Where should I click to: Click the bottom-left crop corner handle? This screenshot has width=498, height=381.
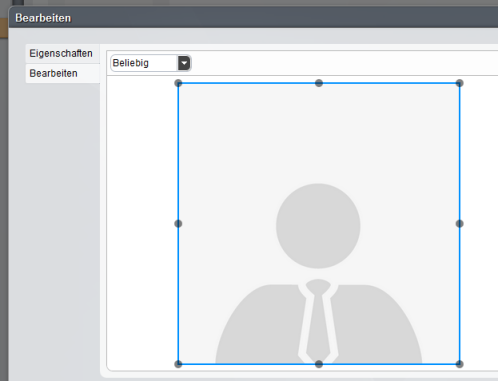pyautogui.click(x=178, y=364)
